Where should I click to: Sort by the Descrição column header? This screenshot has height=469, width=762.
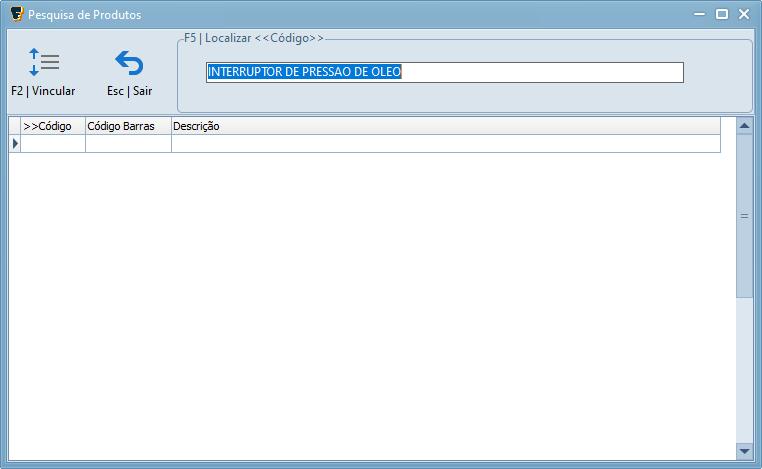coord(445,126)
